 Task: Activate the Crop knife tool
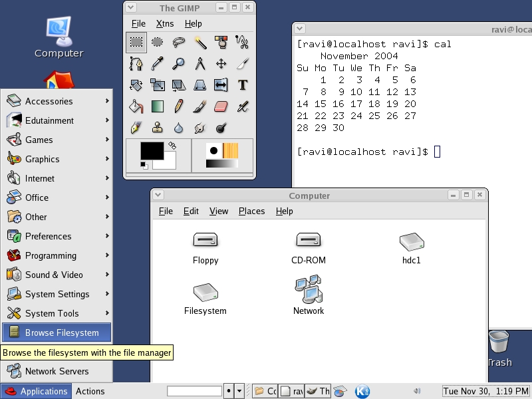click(243, 64)
